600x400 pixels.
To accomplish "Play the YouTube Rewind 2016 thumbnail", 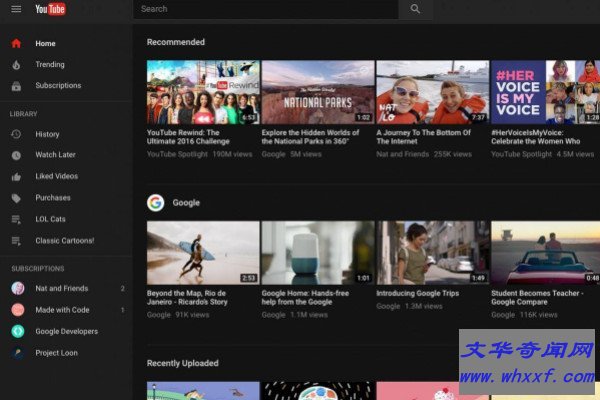I will pyautogui.click(x=203, y=92).
